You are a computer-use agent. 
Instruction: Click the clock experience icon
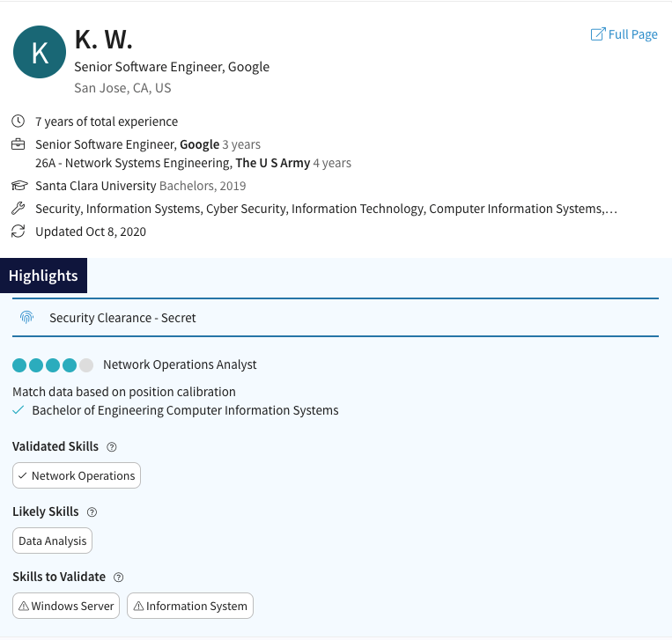coord(18,121)
